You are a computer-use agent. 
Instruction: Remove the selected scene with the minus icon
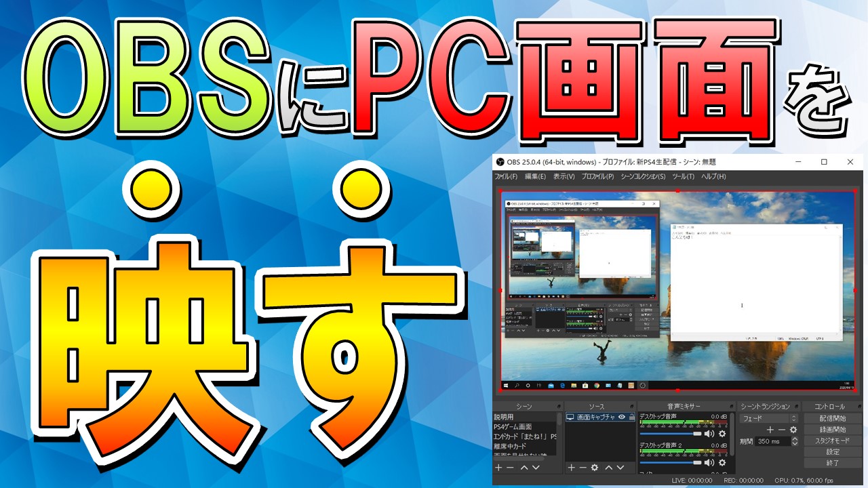coord(511,468)
